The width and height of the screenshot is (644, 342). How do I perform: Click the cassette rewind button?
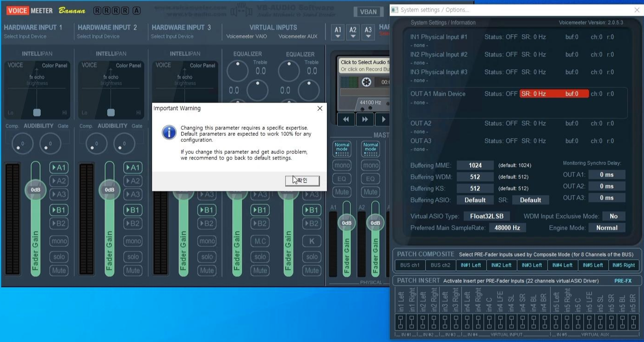point(346,119)
